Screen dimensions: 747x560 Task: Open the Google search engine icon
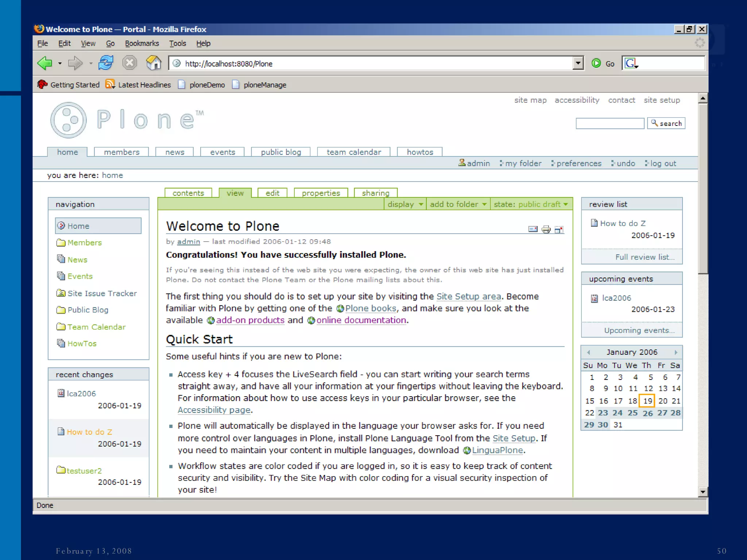[631, 63]
